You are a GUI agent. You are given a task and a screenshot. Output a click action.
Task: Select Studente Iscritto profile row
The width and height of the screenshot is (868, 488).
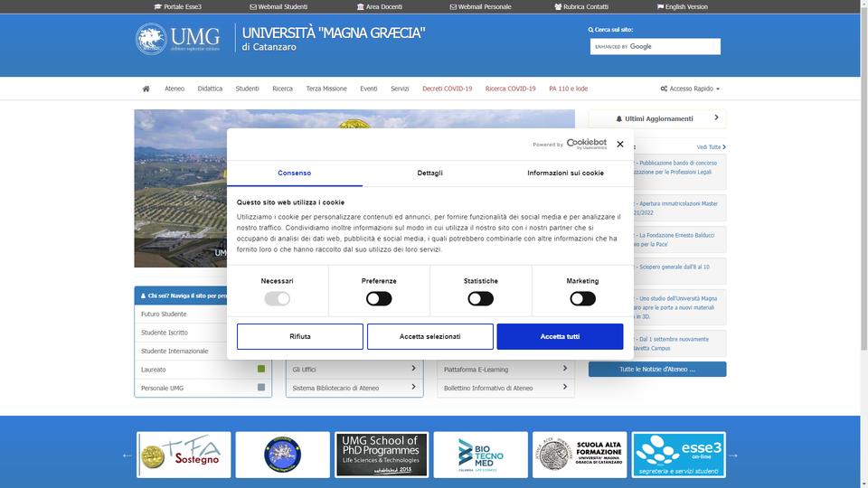181,333
